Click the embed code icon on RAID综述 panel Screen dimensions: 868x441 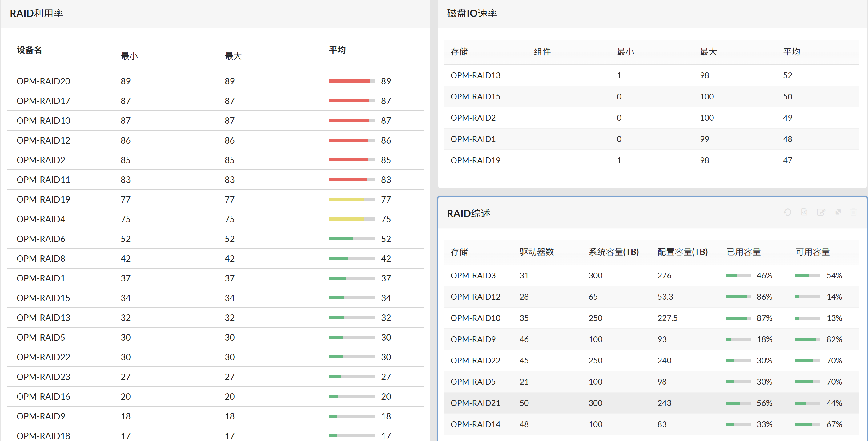click(x=805, y=213)
